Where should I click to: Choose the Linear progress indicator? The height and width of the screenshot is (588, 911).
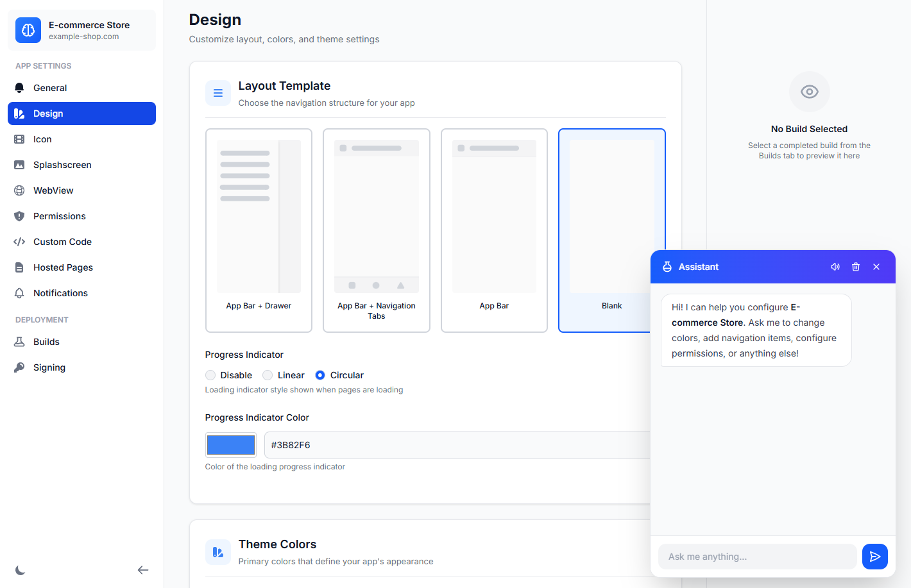coord(268,375)
